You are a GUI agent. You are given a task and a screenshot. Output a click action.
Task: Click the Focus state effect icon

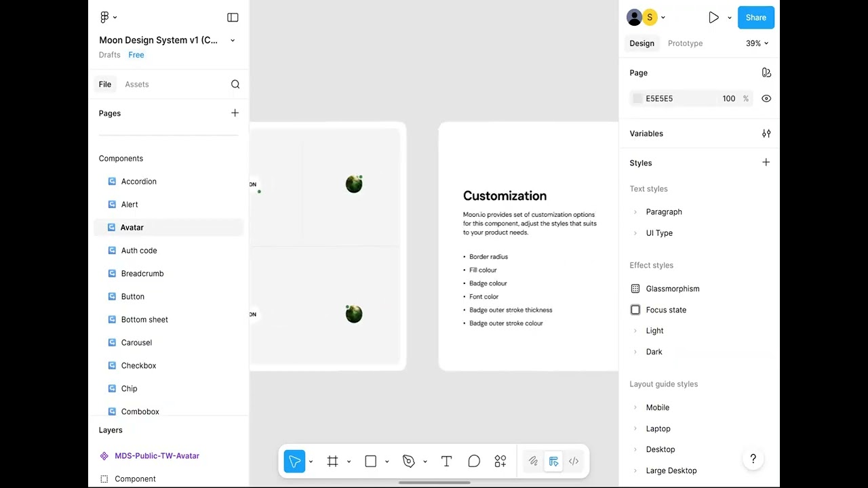pos(635,310)
